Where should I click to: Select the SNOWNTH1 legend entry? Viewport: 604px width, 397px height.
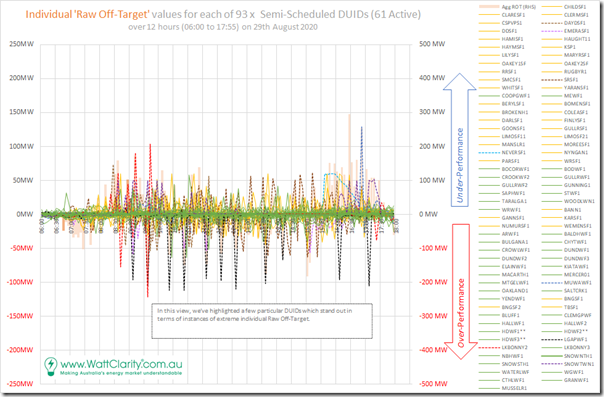567,356
